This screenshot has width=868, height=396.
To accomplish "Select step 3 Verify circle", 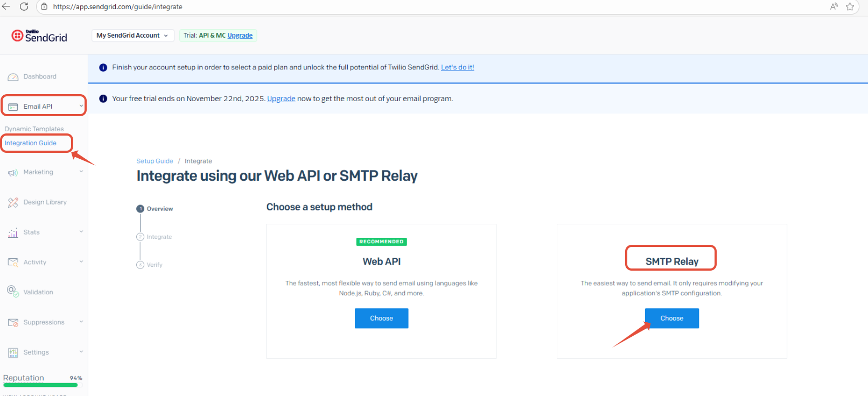I will 141,265.
